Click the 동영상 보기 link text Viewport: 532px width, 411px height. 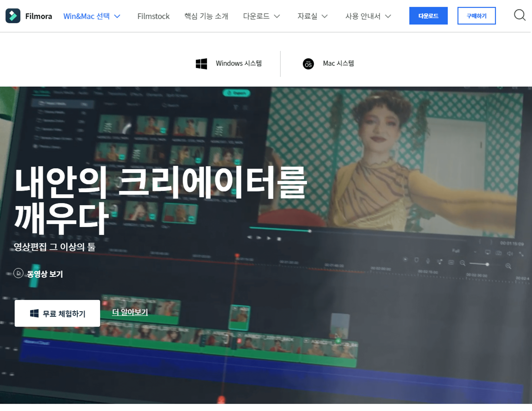45,274
